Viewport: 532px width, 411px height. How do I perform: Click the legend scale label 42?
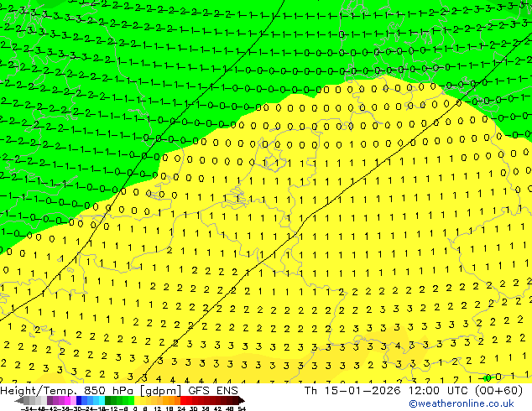click(x=218, y=408)
